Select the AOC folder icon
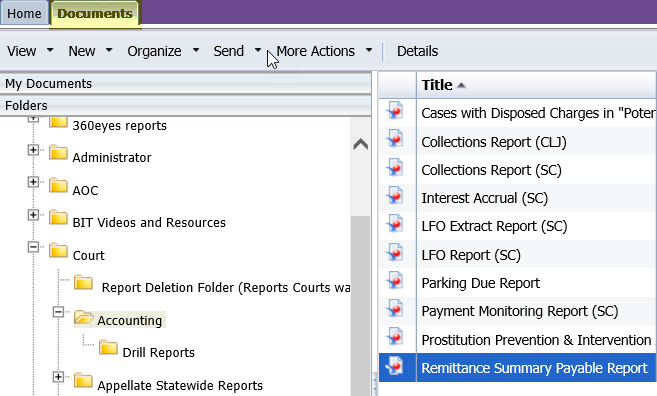 pyautogui.click(x=58, y=185)
